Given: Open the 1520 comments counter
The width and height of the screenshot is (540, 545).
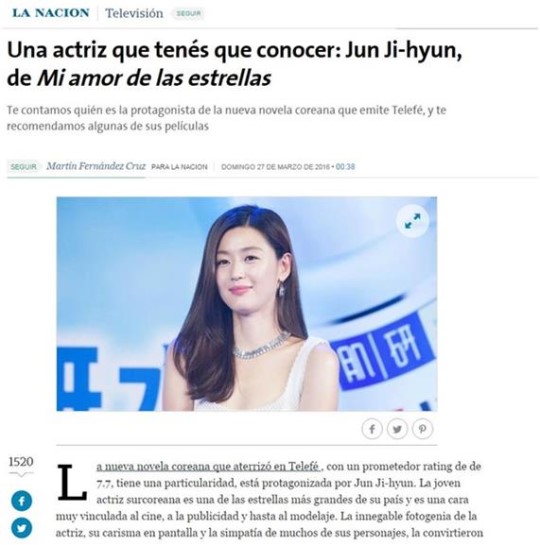Looking at the screenshot, I should pos(21,462).
